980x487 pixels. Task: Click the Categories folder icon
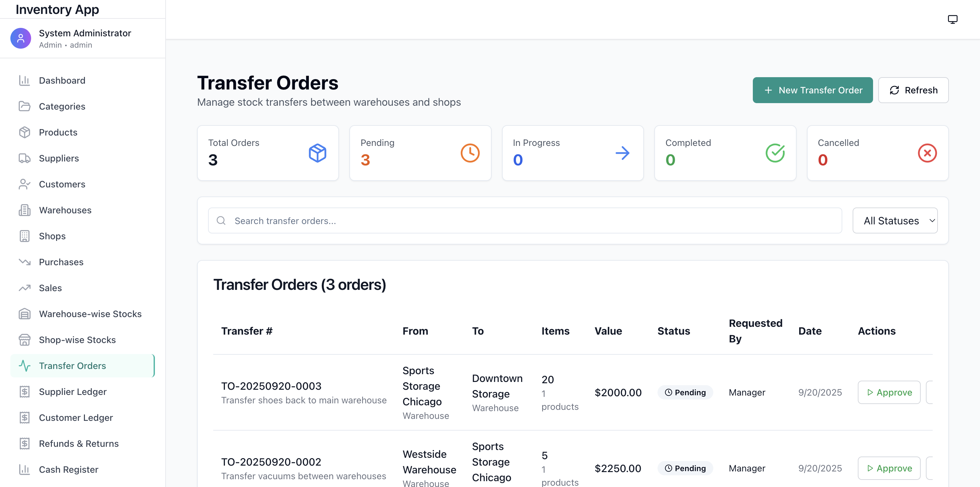24,106
